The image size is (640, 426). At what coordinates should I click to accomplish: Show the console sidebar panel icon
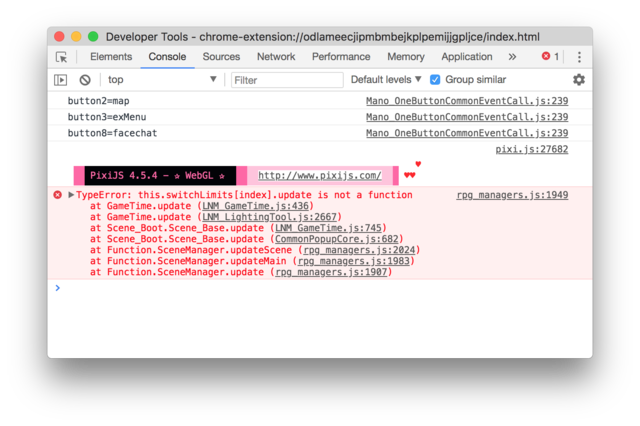(x=60, y=80)
